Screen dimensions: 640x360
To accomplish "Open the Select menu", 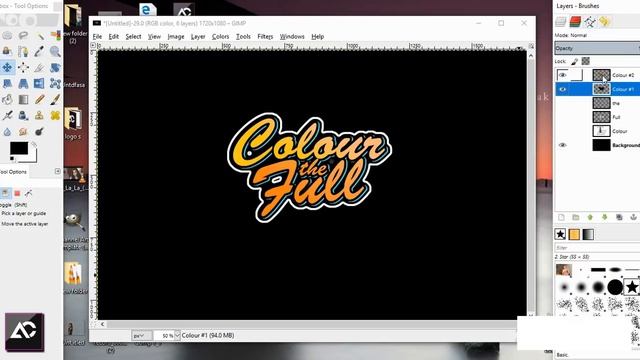I will click(x=133, y=37).
